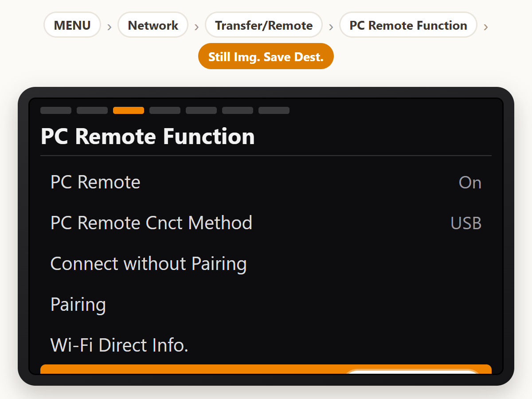Open the Transfer/Remote breadcrumb

click(264, 25)
